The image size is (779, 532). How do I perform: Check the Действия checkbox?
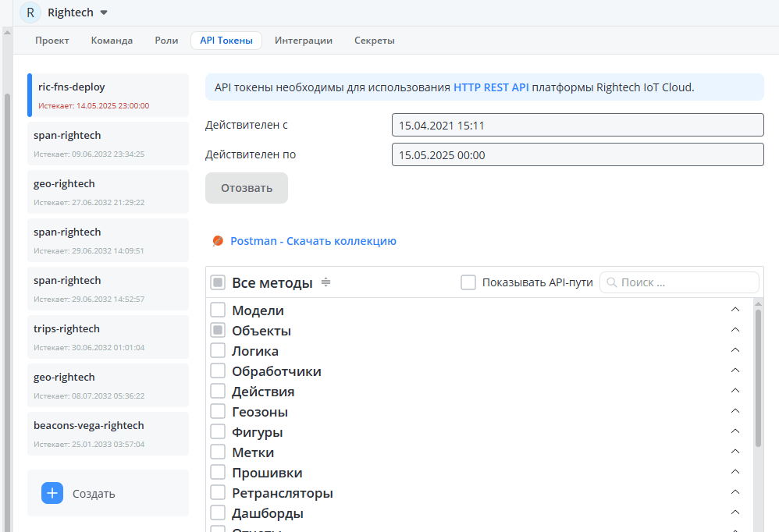coord(218,391)
